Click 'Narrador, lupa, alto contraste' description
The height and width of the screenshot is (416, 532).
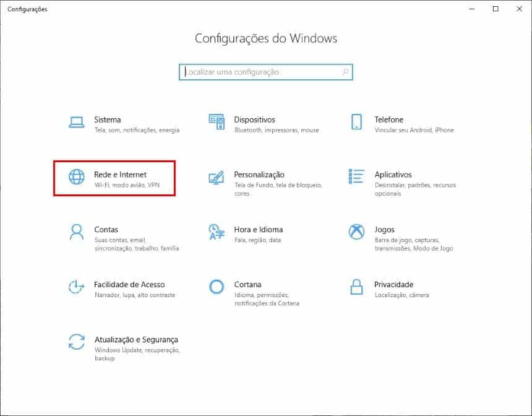click(135, 295)
